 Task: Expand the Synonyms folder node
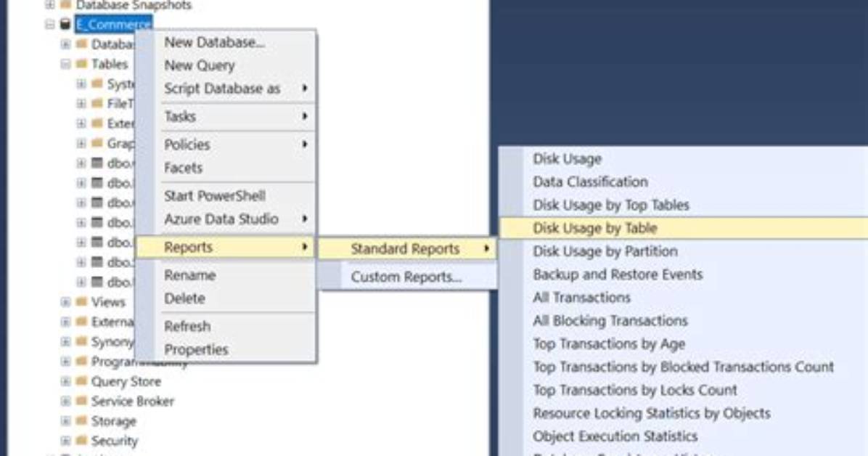[65, 342]
